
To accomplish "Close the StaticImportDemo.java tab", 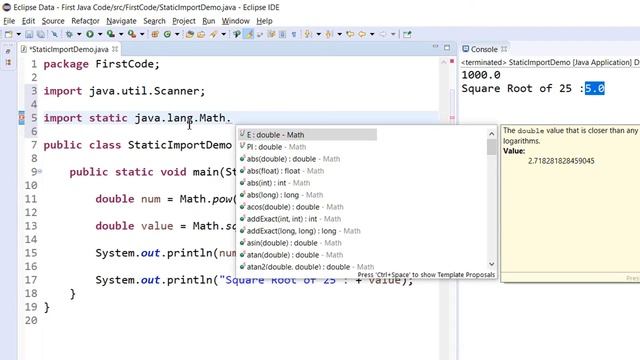I will point(115,49).
